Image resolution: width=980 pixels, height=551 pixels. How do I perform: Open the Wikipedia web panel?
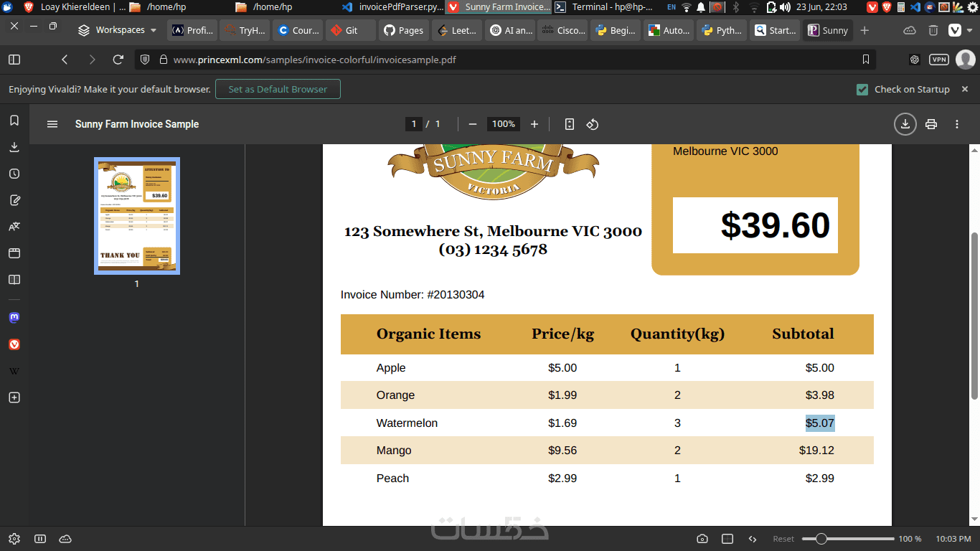click(14, 371)
